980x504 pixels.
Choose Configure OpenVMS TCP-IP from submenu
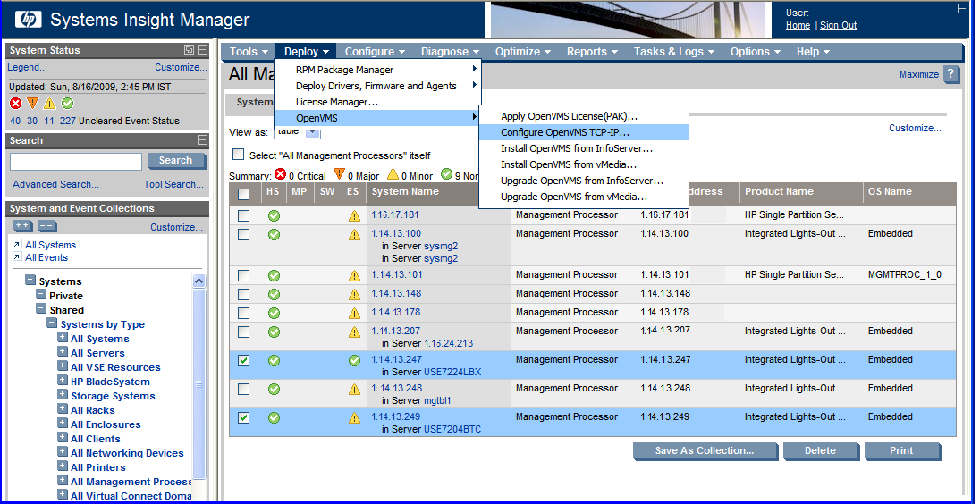tap(583, 132)
